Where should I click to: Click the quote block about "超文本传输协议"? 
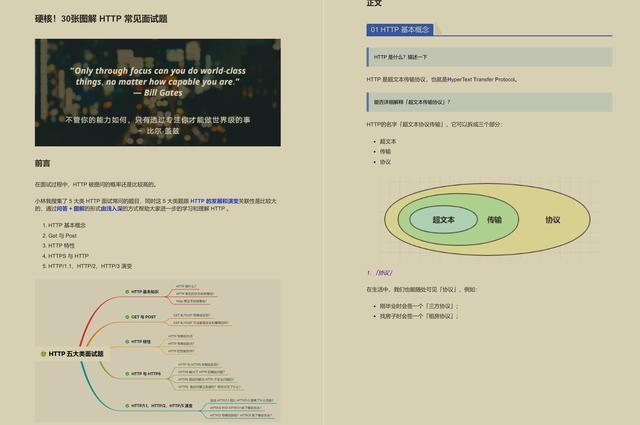coord(489,102)
